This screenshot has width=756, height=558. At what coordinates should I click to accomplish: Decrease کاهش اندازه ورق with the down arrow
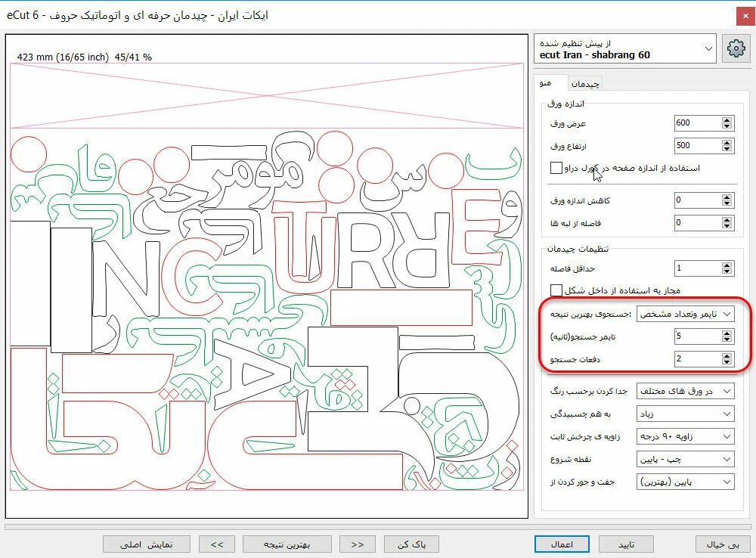727,203
